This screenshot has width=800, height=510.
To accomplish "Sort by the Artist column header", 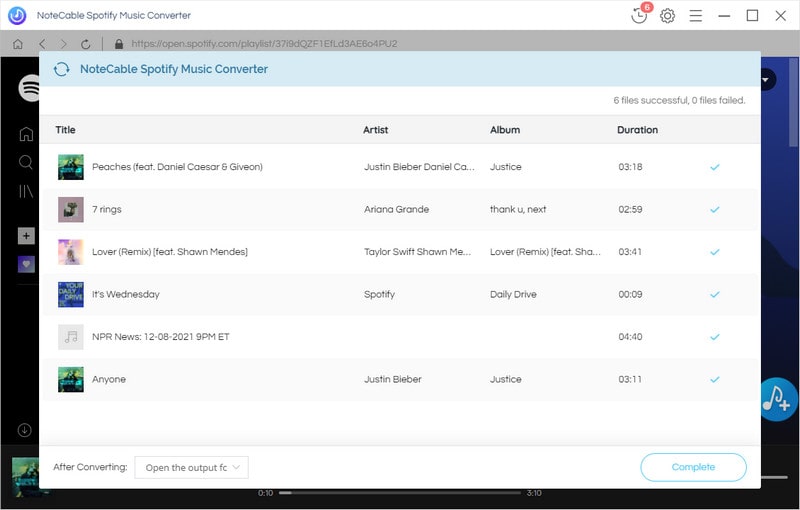I will tap(376, 130).
